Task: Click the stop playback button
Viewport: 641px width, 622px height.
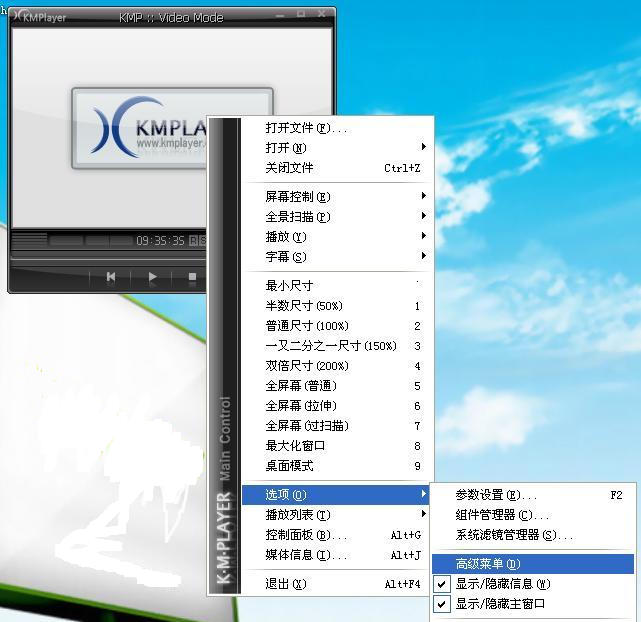Action: point(192,277)
